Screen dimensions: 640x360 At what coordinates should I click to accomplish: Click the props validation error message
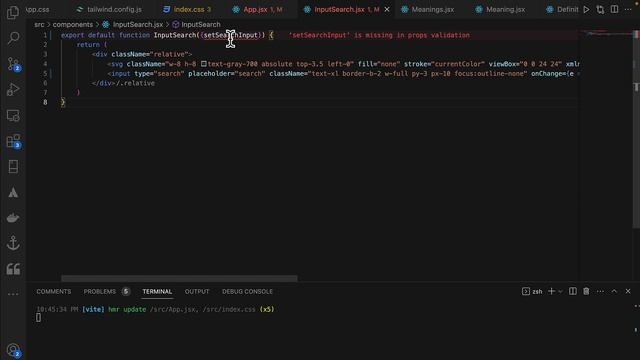click(x=379, y=35)
